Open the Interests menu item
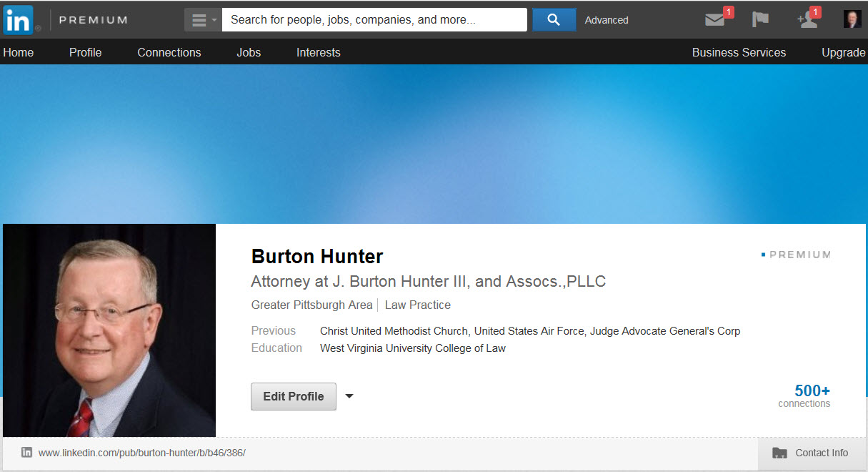Screen dimensions: 868x472 (319, 52)
